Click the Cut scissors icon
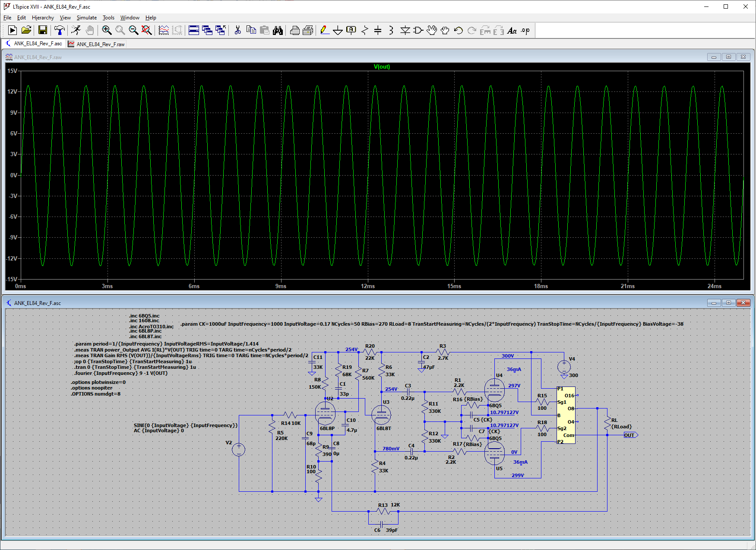The width and height of the screenshot is (756, 550). pyautogui.click(x=237, y=30)
